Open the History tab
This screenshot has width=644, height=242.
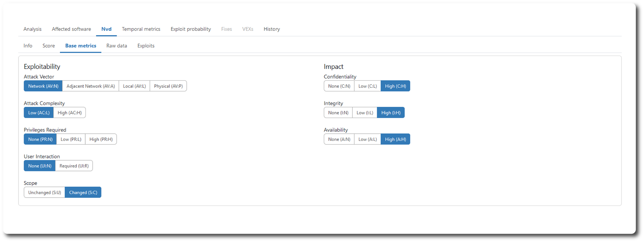click(x=272, y=29)
